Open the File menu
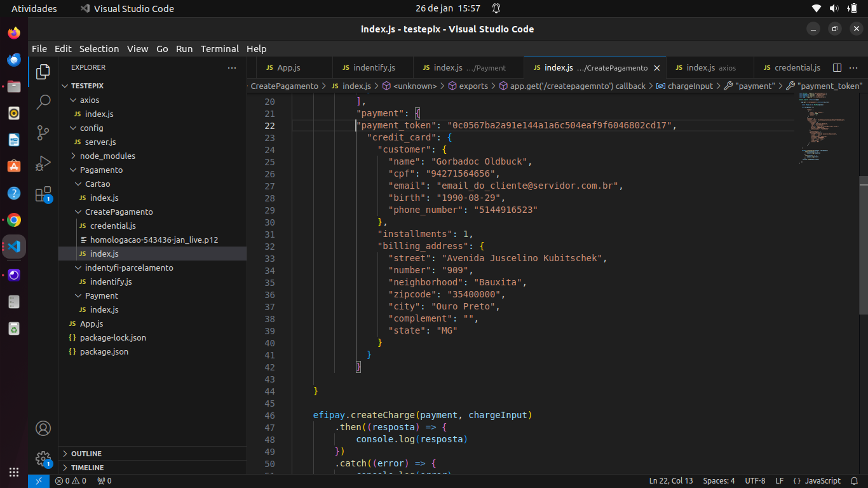 [x=39, y=49]
